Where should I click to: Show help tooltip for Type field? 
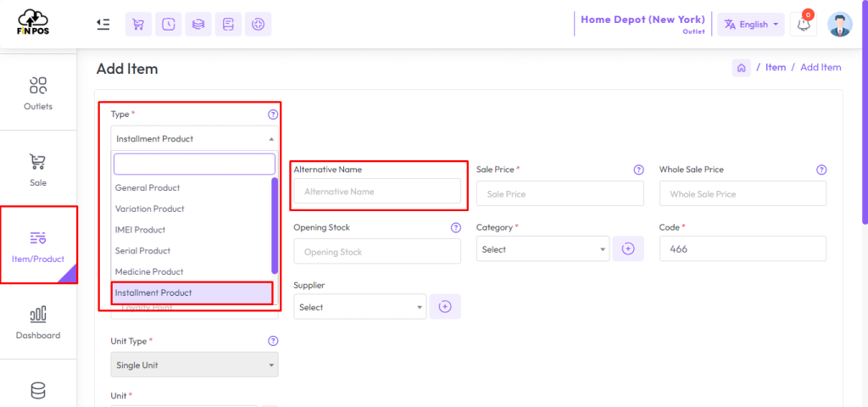(x=272, y=114)
